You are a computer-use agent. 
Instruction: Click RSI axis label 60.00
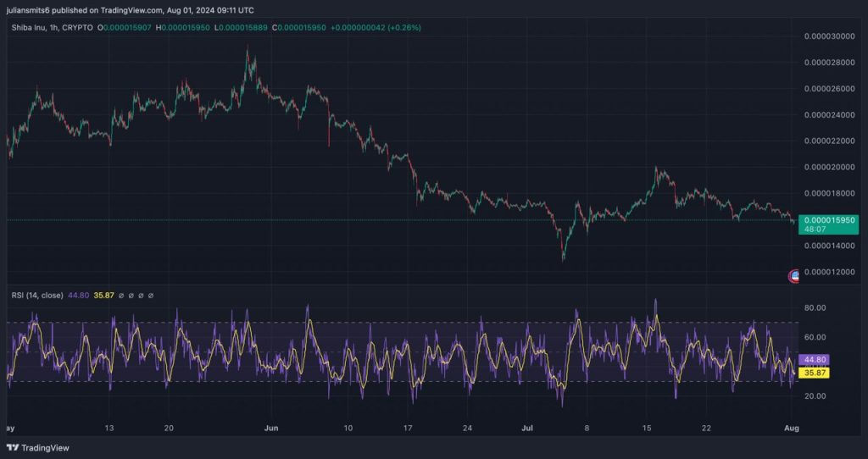(815, 337)
